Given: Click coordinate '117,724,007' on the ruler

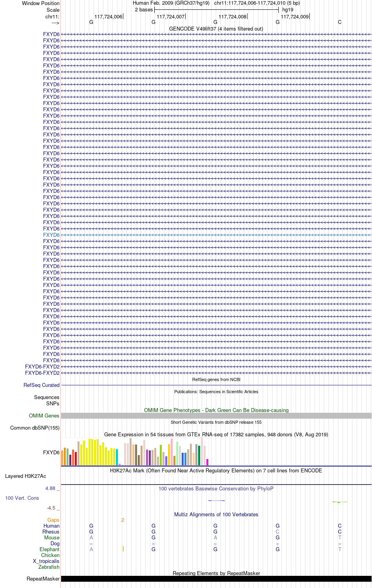Looking at the screenshot, I should click(171, 16).
